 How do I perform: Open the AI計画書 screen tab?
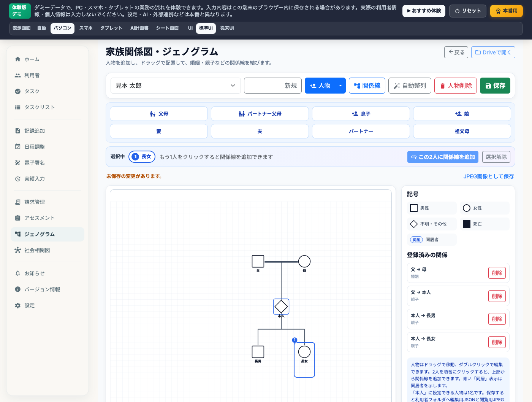[139, 29]
